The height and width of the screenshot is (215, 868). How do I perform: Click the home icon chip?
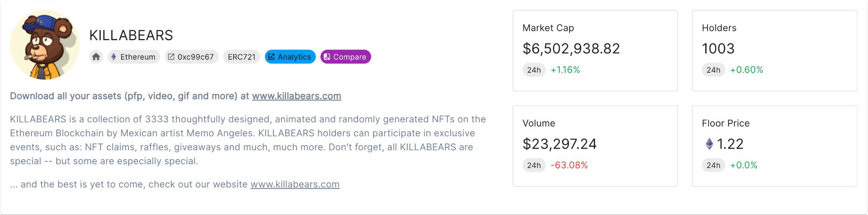pyautogui.click(x=96, y=57)
